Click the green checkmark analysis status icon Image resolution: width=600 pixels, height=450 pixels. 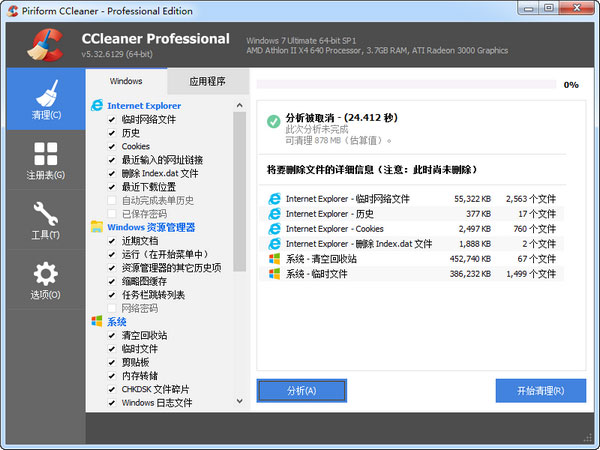273,122
